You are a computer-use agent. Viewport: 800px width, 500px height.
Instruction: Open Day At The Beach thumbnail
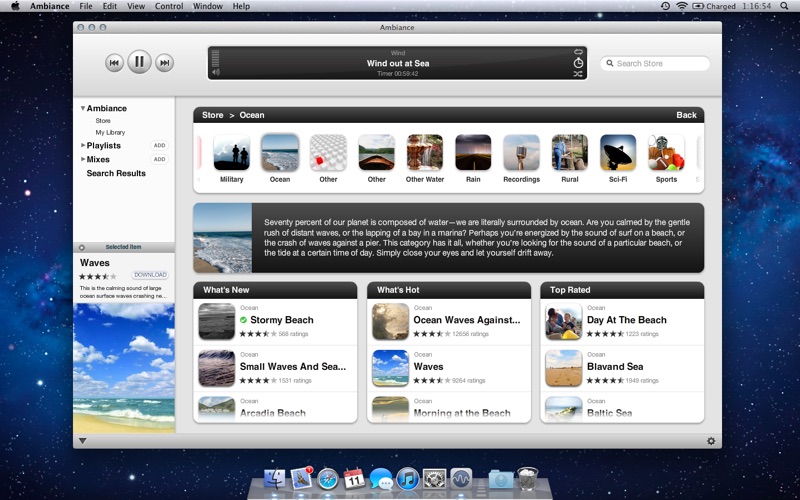point(564,321)
